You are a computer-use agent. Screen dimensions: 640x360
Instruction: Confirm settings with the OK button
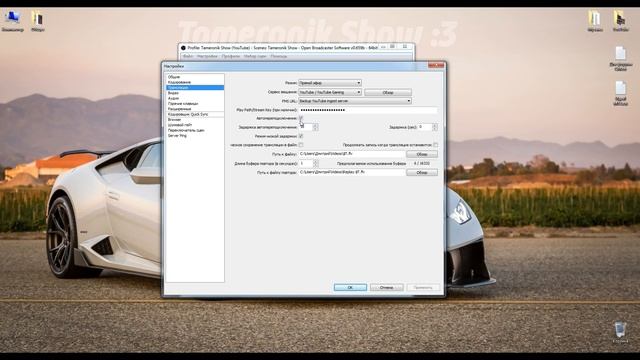(350, 287)
